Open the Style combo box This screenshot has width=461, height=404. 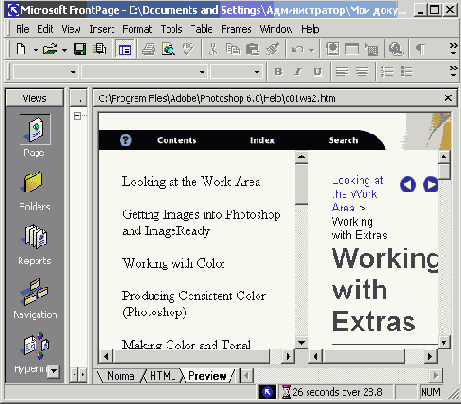coord(46,72)
